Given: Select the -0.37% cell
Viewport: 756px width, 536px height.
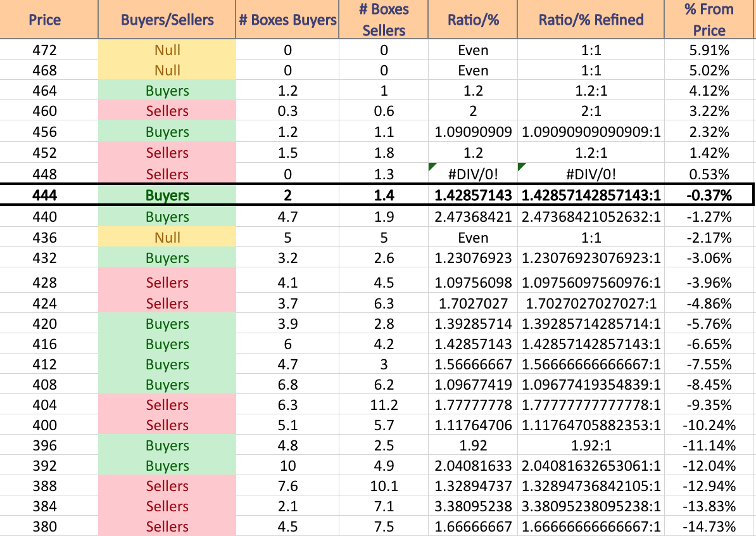Looking at the screenshot, I should point(709,195).
